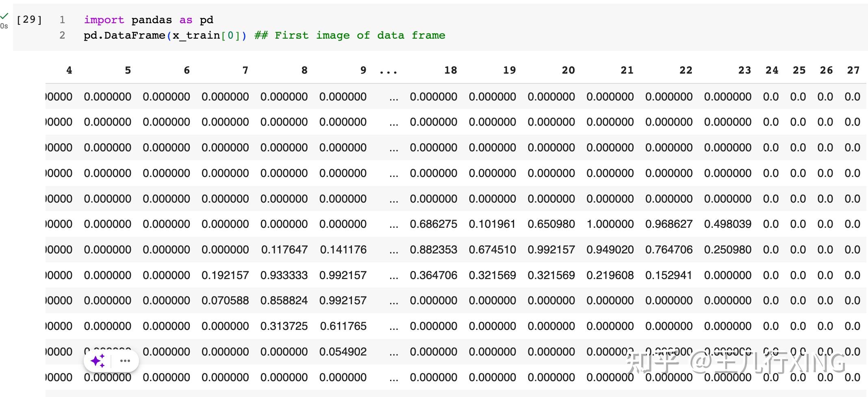Viewport: 868px width, 397px height.
Task: Click the cell run counter [29]
Action: pos(28,20)
